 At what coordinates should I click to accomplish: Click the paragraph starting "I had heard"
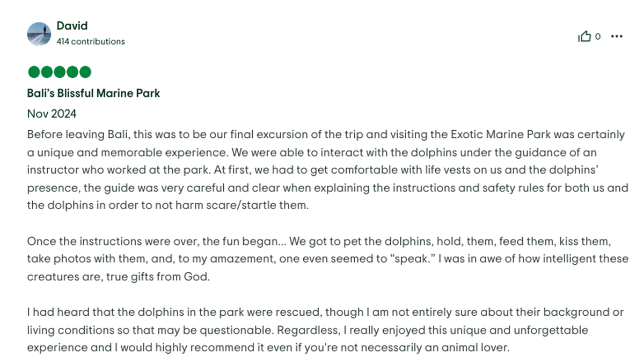pyautogui.click(x=322, y=329)
